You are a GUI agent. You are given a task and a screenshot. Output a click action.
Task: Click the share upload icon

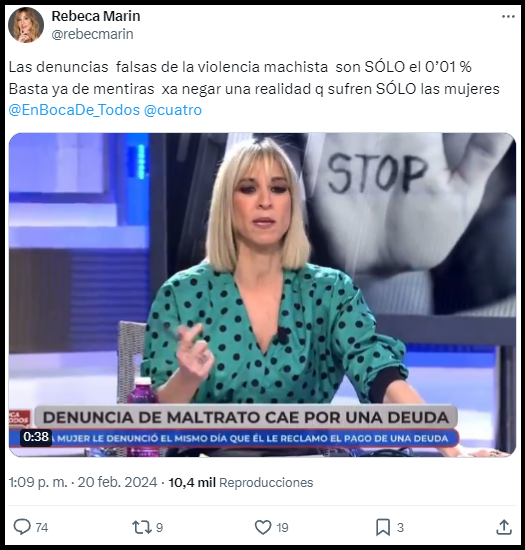[504, 527]
